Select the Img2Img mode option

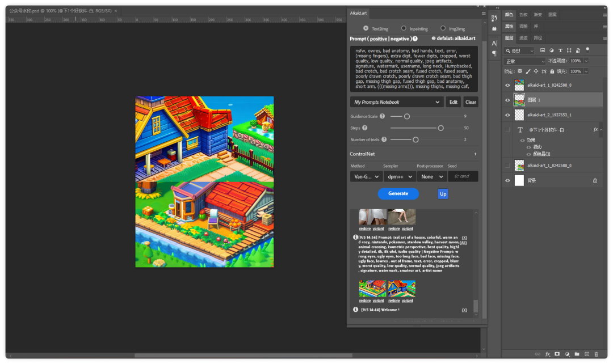pyautogui.click(x=443, y=28)
